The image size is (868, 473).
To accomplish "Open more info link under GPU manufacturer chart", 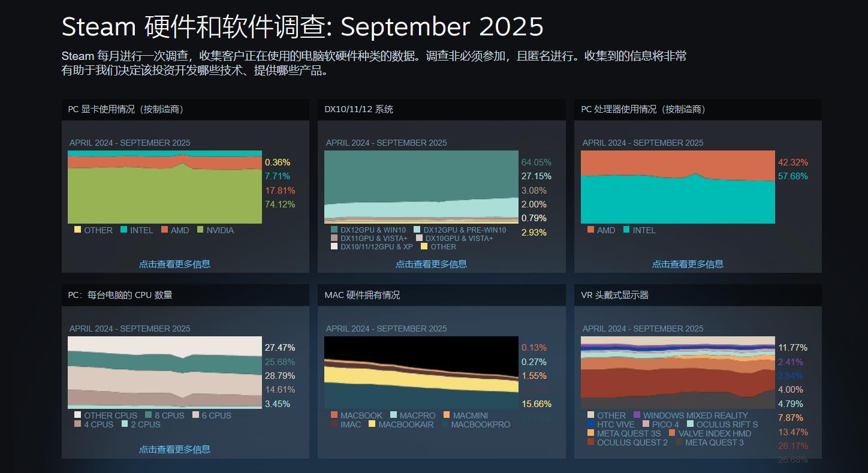I will [x=174, y=264].
